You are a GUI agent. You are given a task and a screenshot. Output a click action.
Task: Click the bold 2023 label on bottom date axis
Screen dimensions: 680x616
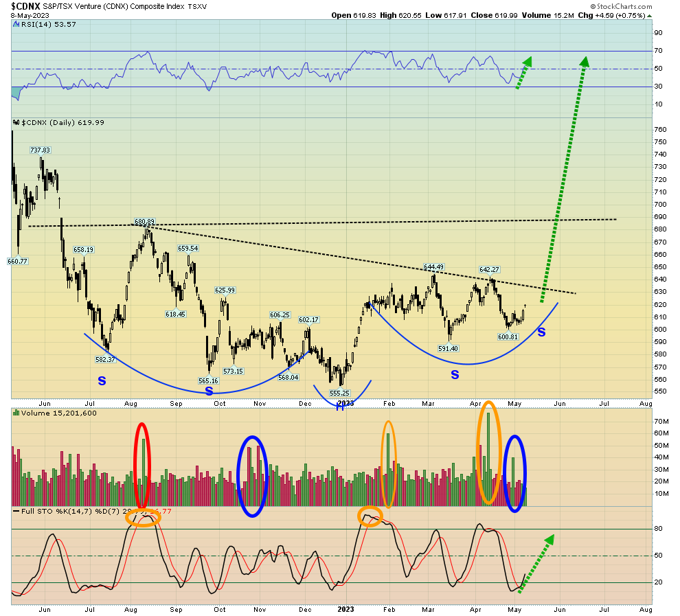tap(345, 610)
